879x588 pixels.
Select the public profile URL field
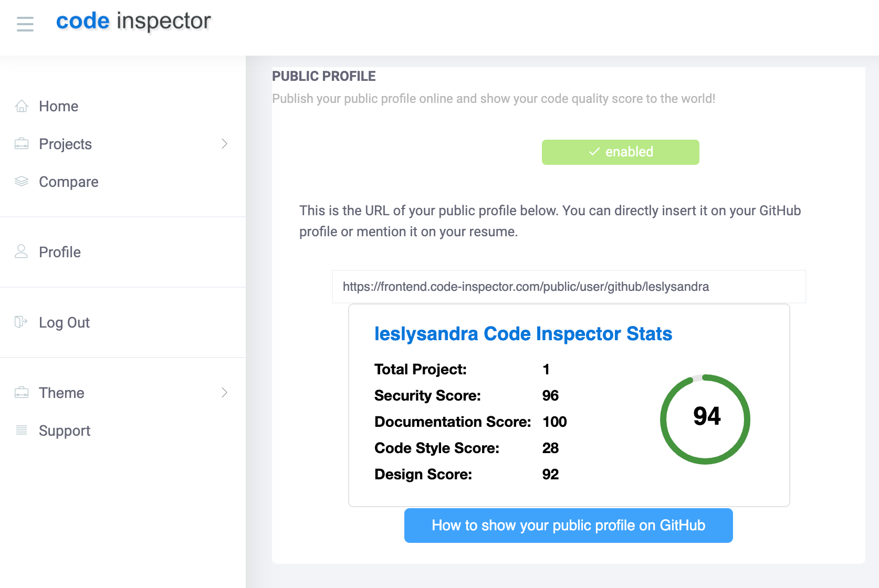[569, 287]
